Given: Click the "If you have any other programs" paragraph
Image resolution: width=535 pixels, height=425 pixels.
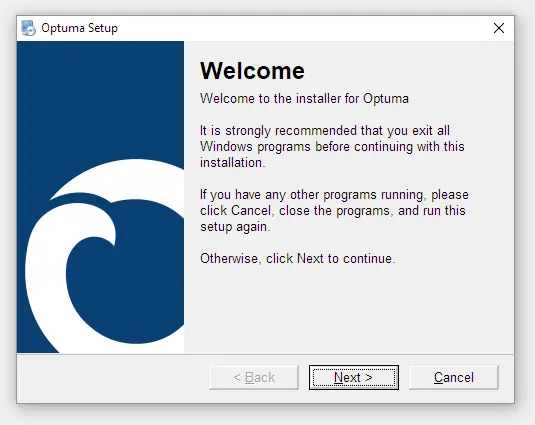Looking at the screenshot, I should [334, 210].
